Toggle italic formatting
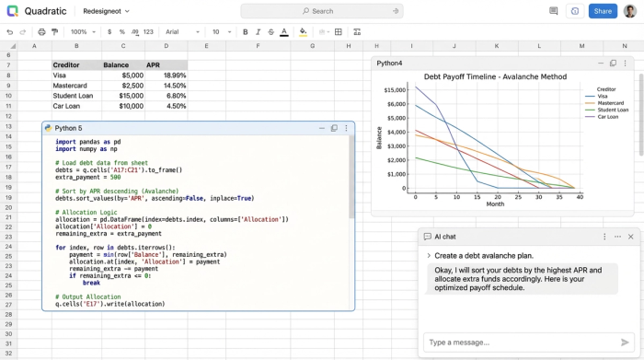 [258, 32]
